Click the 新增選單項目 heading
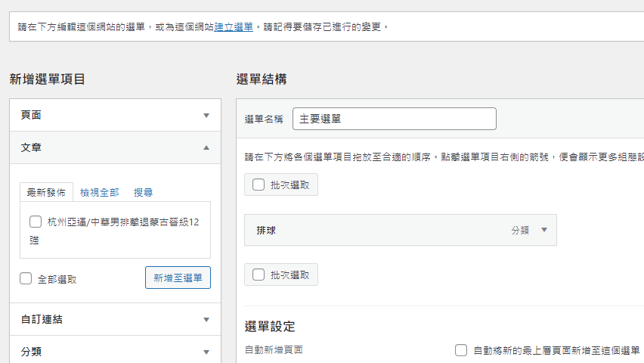644x363 pixels. click(47, 79)
